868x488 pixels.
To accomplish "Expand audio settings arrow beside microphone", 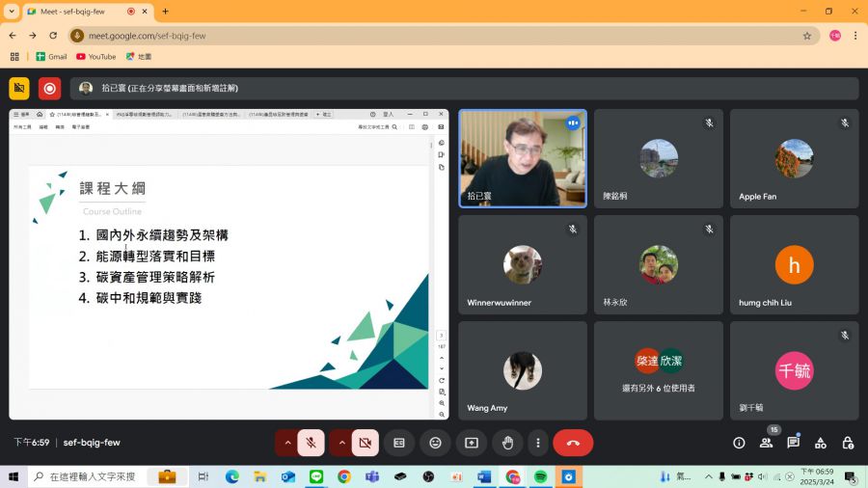I will pos(286,443).
